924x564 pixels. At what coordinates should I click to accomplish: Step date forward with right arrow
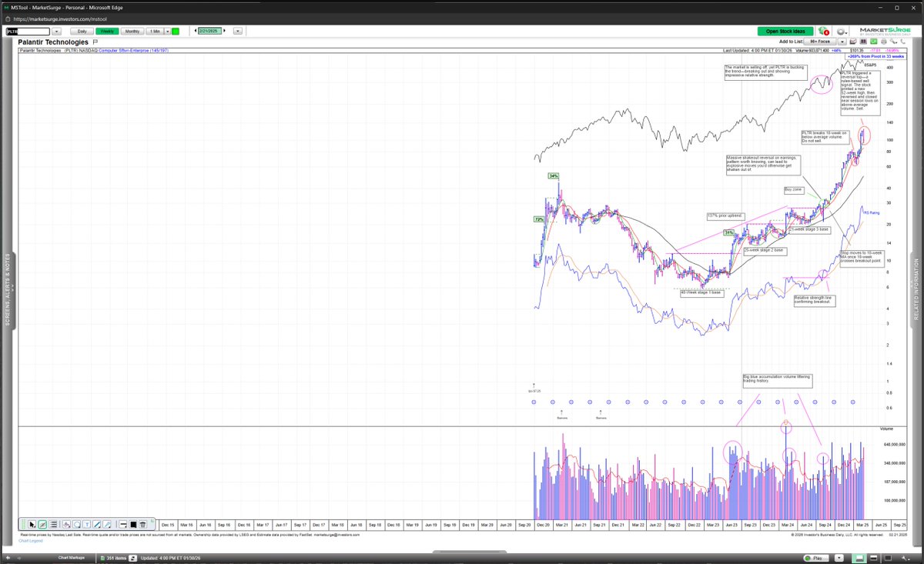click(224, 31)
